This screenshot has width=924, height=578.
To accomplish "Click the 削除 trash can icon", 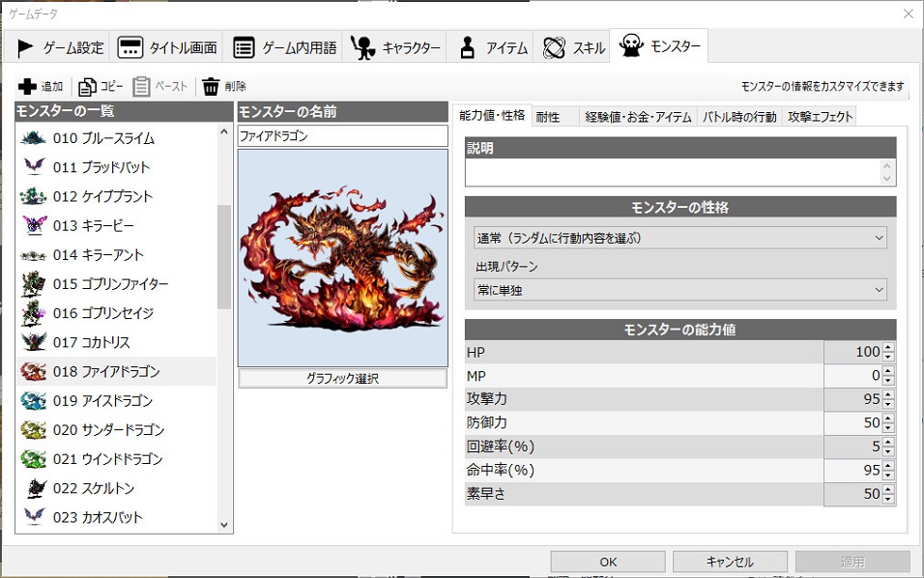I will (211, 87).
